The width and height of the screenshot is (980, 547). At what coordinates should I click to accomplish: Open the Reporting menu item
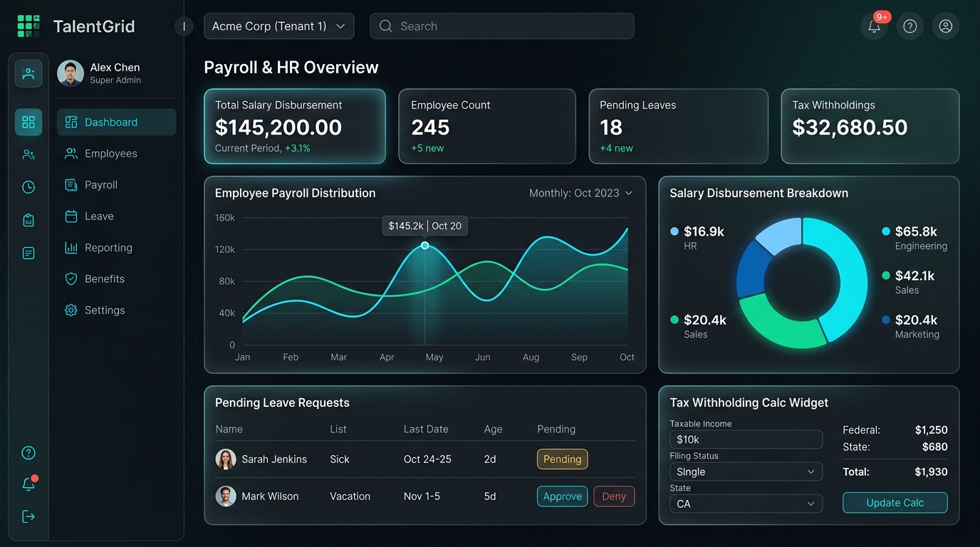(117, 247)
